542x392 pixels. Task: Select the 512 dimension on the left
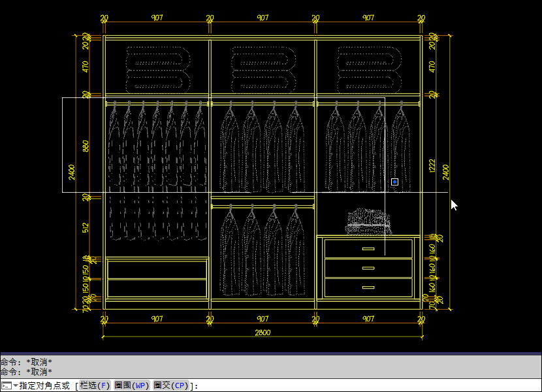click(86, 227)
